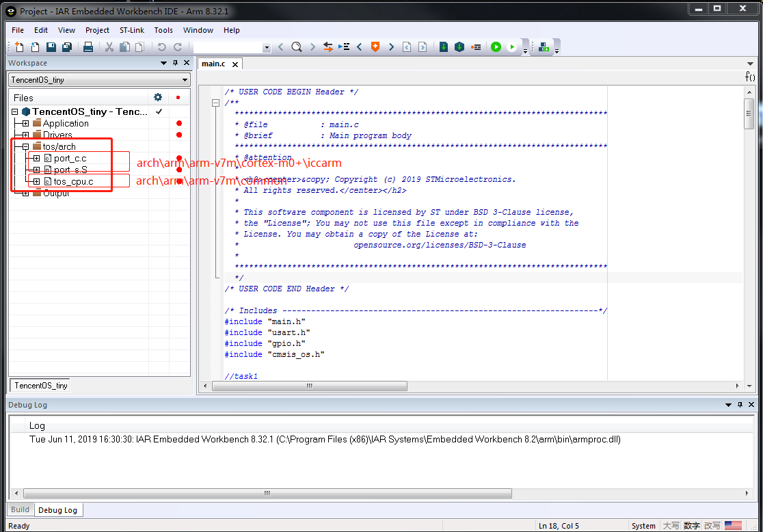763x532 pixels.
Task: Click the green Download and Debug button
Action: (x=496, y=47)
